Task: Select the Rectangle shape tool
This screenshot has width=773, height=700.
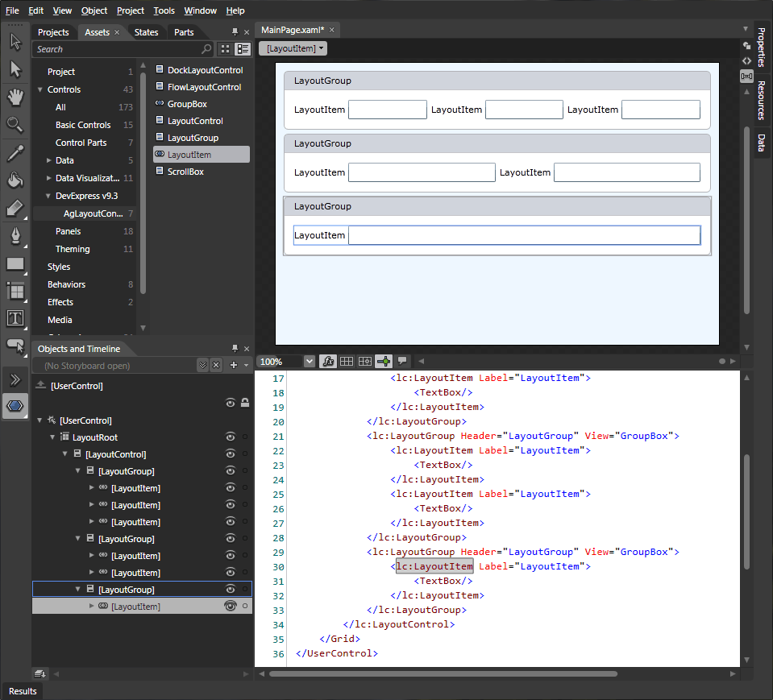Action: click(15, 263)
